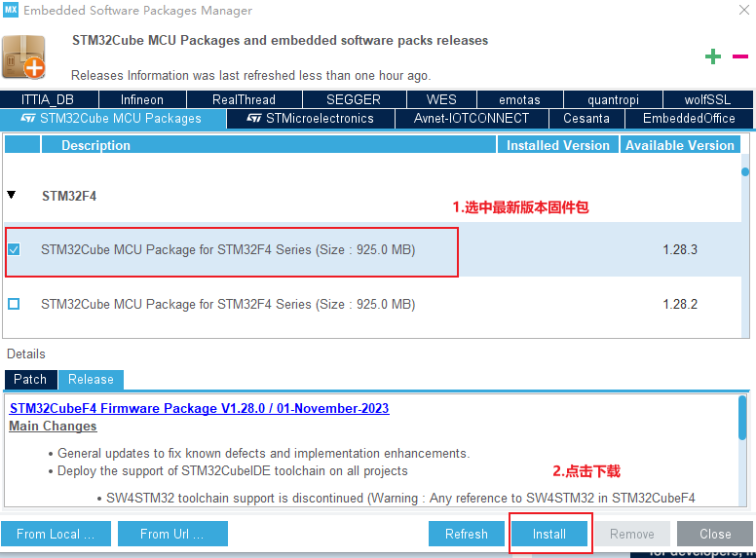Select the wolfSSL tab
The width and height of the screenshot is (756, 558).
coord(708,99)
